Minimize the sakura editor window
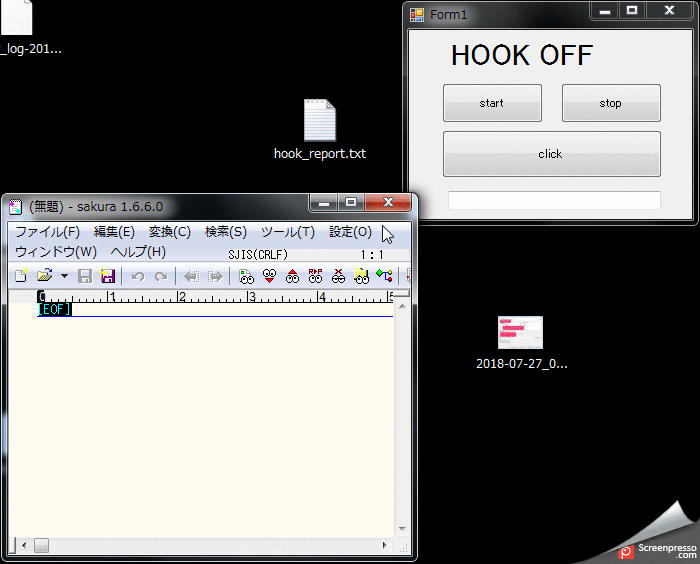 pos(324,203)
